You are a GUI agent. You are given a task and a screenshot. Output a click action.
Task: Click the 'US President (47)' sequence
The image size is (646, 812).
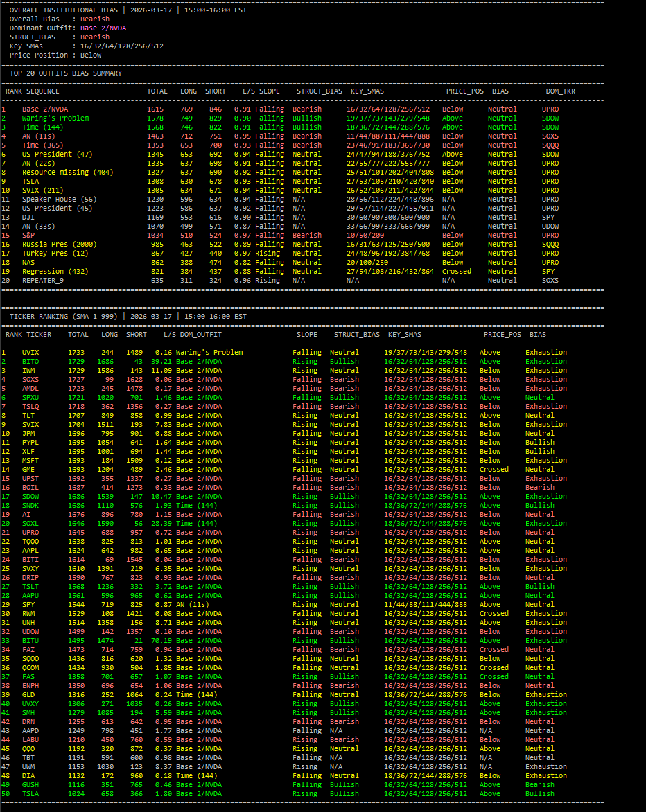pyautogui.click(x=58, y=155)
